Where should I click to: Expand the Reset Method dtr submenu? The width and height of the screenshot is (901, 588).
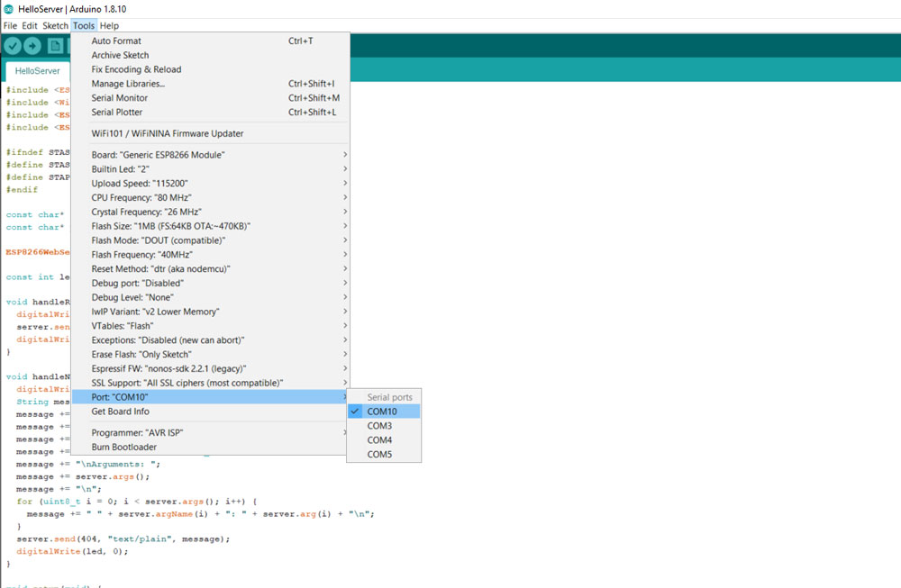coord(210,268)
